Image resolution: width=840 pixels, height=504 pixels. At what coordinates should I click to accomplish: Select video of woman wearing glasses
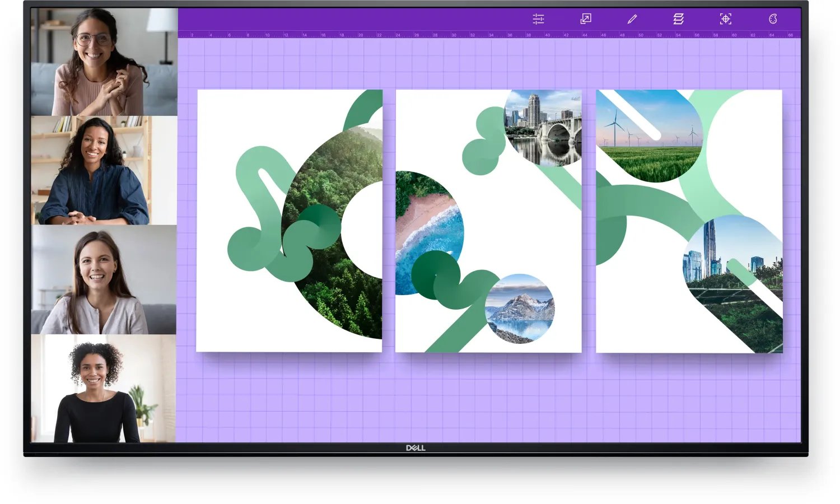click(104, 62)
